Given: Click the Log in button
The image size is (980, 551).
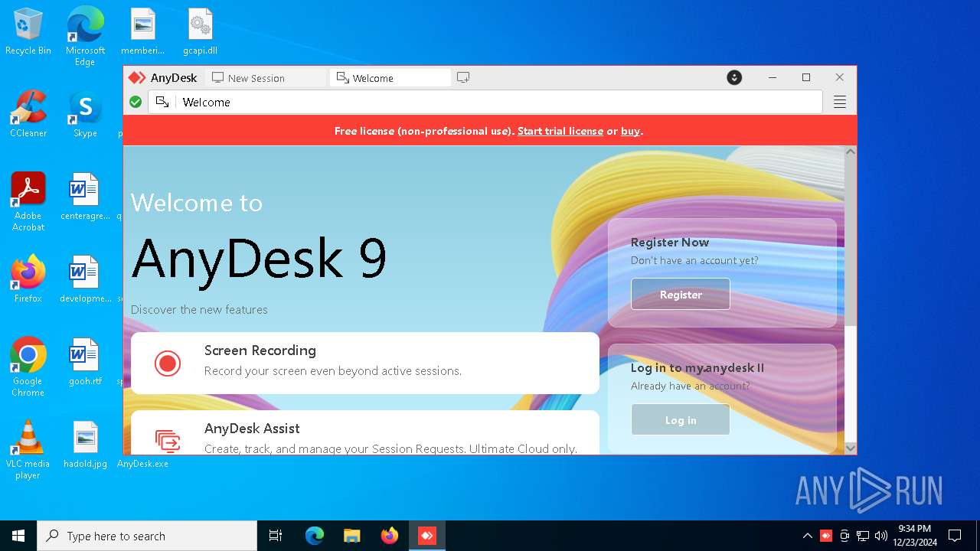Looking at the screenshot, I should (681, 420).
